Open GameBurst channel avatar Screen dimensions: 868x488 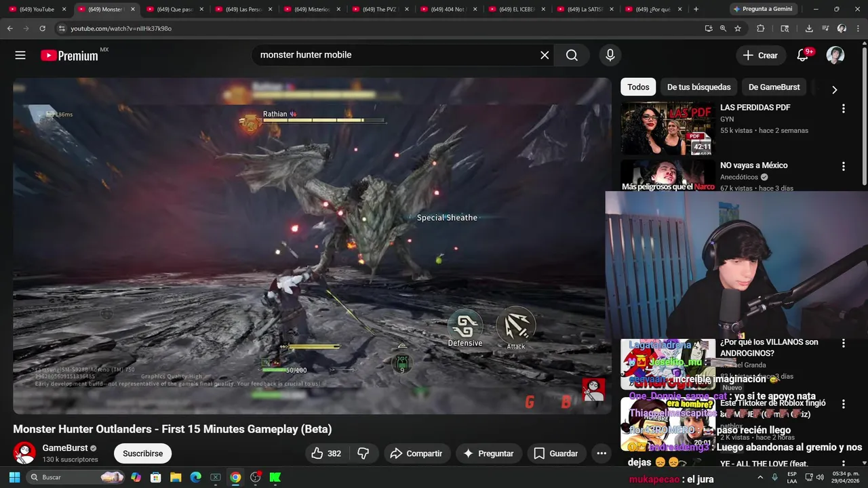click(x=24, y=453)
